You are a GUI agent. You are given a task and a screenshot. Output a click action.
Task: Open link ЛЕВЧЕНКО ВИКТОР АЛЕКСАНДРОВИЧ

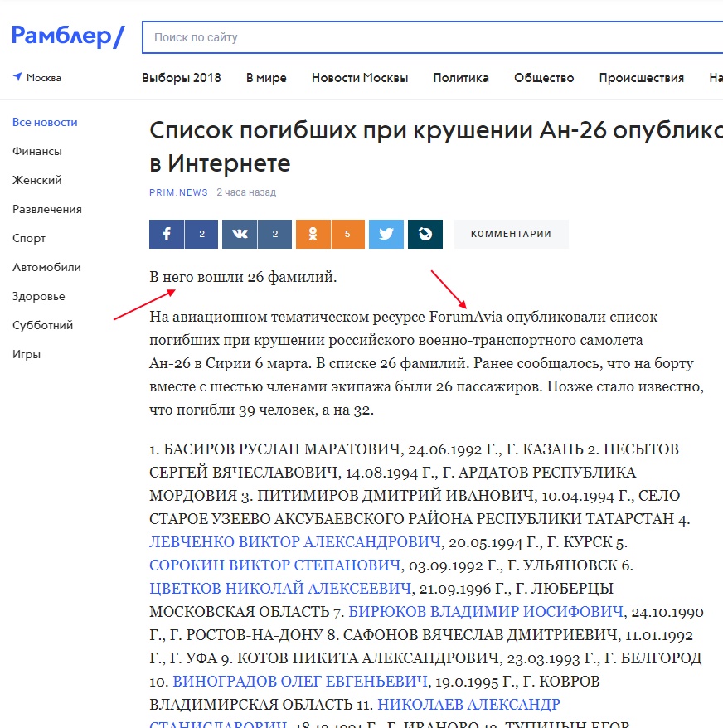pyautogui.click(x=294, y=542)
